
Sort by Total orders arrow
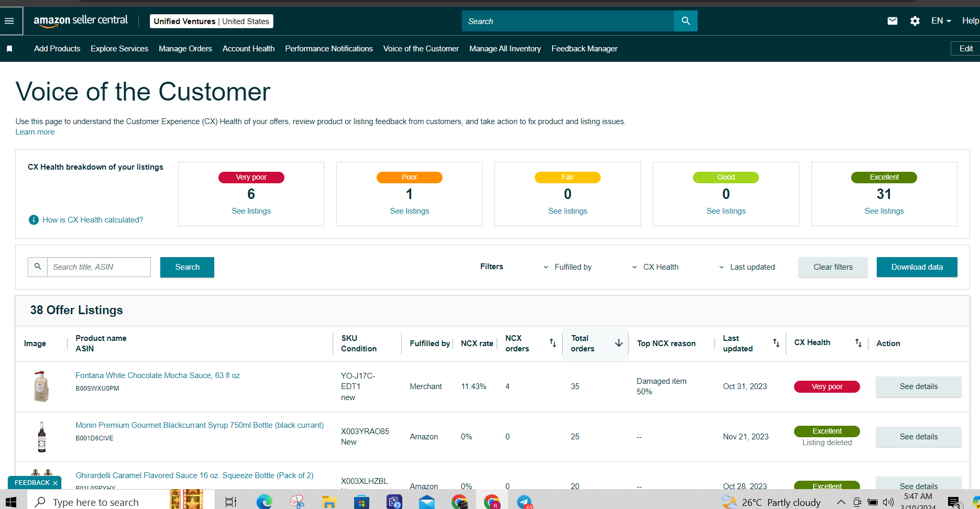(619, 343)
